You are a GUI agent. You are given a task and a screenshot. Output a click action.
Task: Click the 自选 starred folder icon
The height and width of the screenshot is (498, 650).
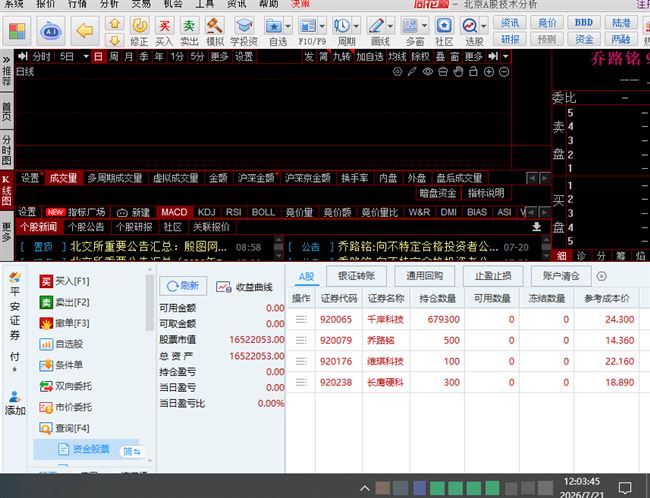[x=274, y=26]
